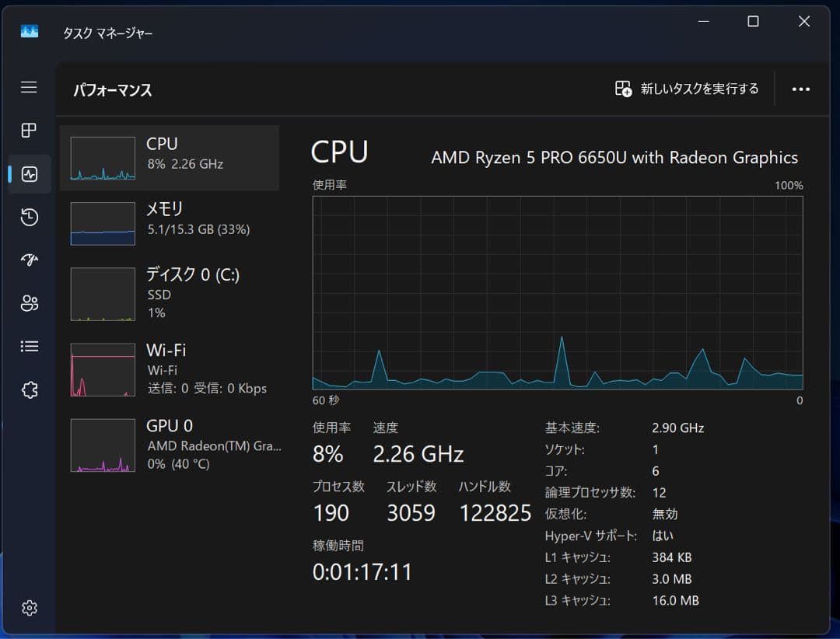Click the 8% usage value
Screen dimensions: 840x639
pos(328,454)
